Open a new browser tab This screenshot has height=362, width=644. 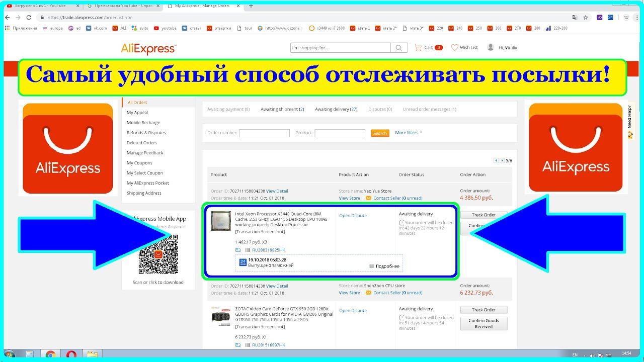(251, 6)
